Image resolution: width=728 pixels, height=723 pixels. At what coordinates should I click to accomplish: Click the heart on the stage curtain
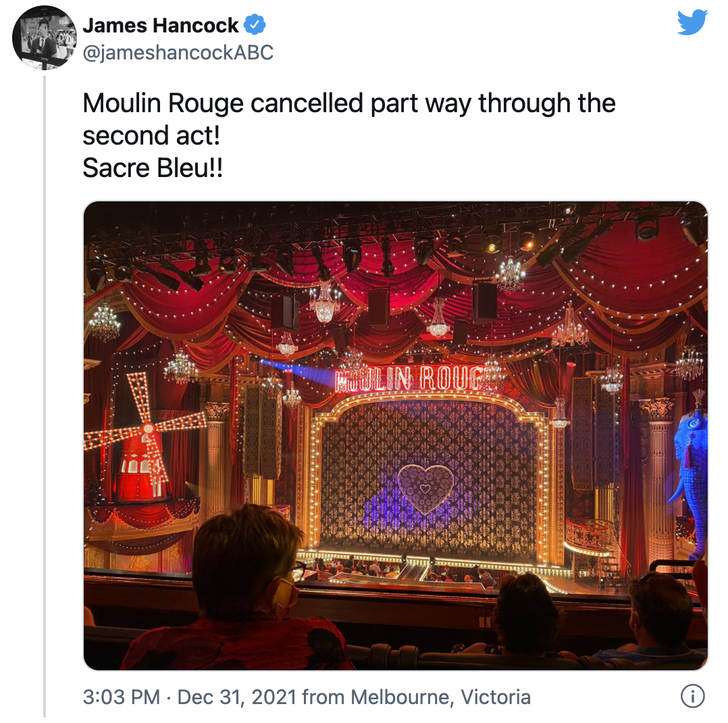click(x=425, y=489)
